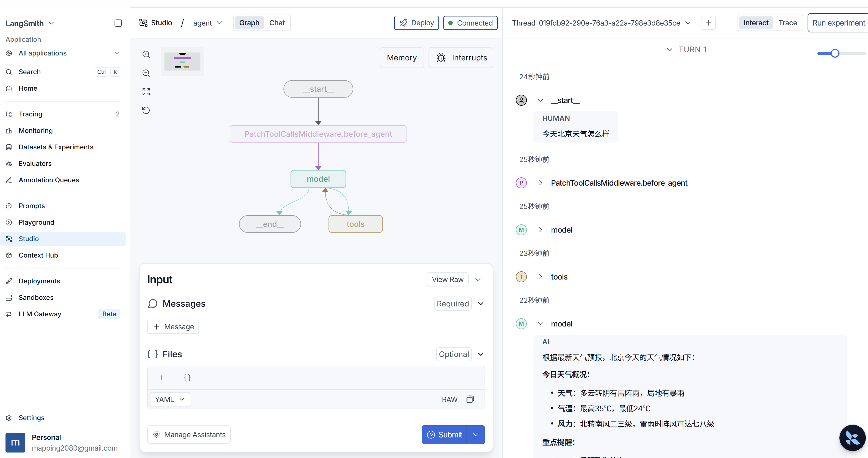Open Sandboxes page
The width and height of the screenshot is (868, 458).
click(x=63, y=297)
